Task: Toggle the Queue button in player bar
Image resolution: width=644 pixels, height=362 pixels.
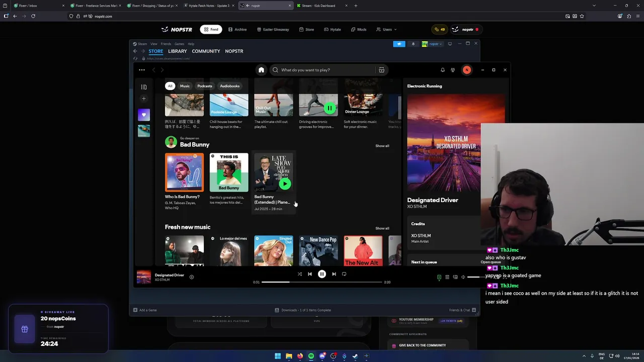Action: 447,277
